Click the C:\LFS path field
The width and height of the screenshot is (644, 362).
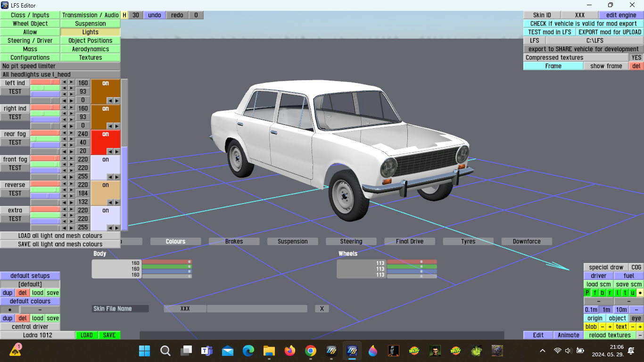click(x=595, y=41)
